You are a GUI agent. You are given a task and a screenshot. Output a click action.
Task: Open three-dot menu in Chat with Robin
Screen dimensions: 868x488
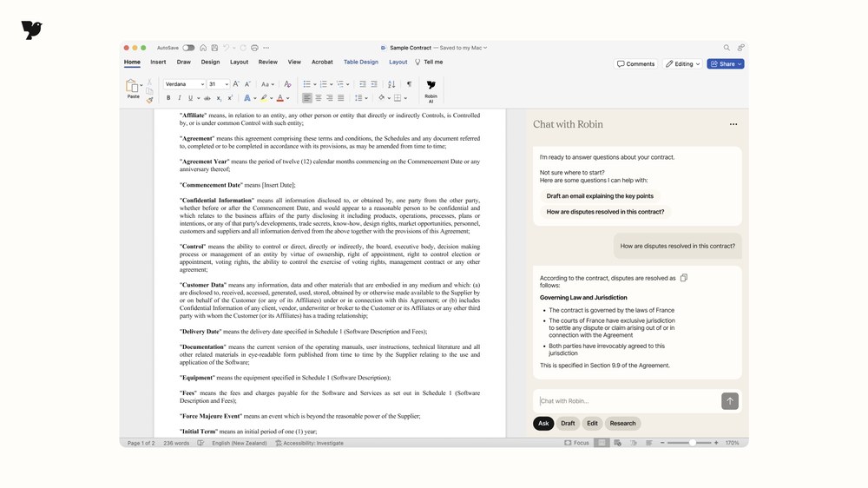tap(733, 125)
